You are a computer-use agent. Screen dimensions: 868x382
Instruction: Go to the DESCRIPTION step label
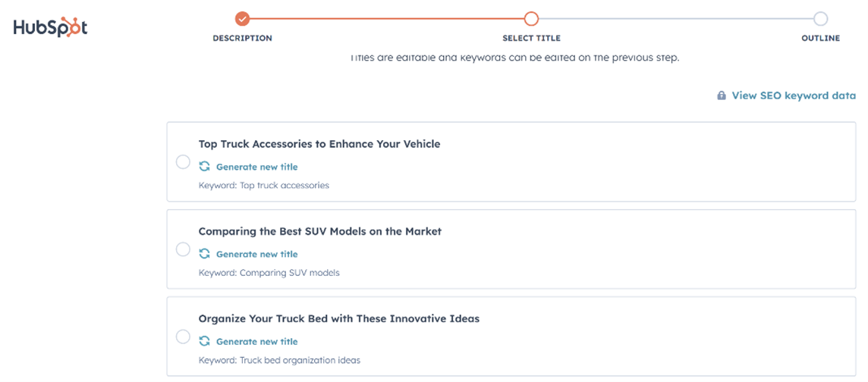[243, 38]
